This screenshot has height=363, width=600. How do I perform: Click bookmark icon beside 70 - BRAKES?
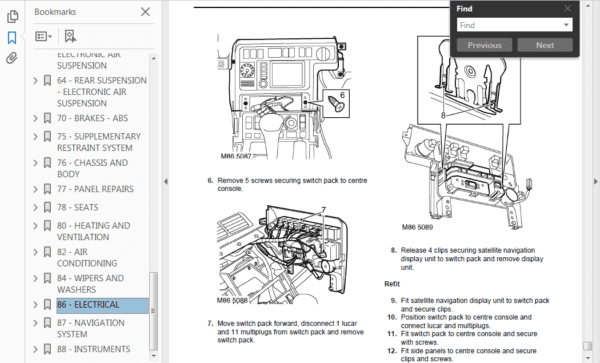pyautogui.click(x=47, y=118)
